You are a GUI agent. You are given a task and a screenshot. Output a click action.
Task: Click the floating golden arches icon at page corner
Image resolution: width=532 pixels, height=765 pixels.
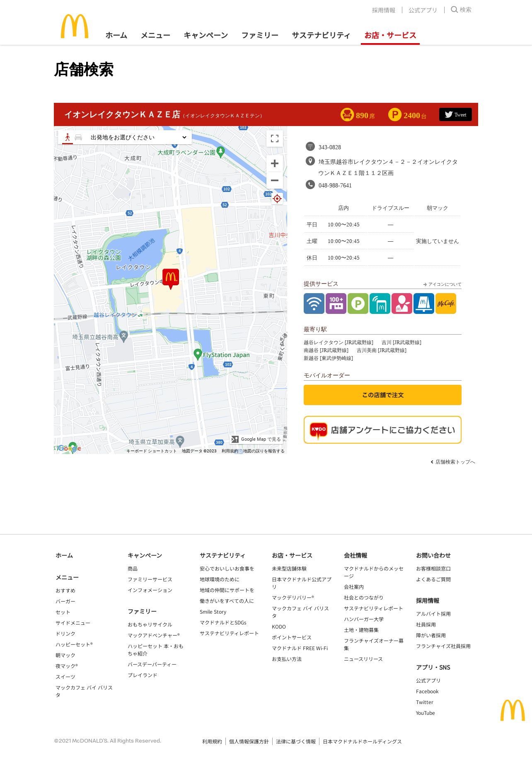(513, 710)
